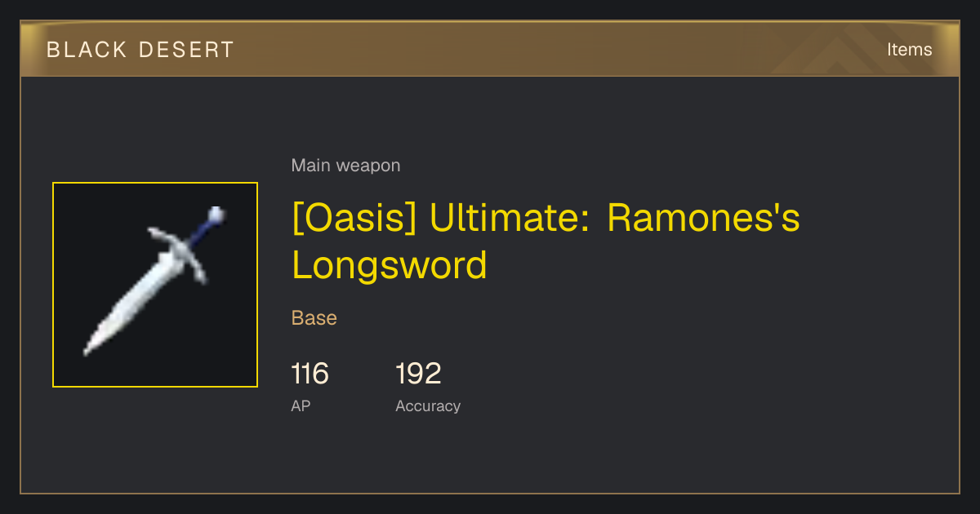Open the Items link in the header
The image size is (980, 514).
click(909, 50)
